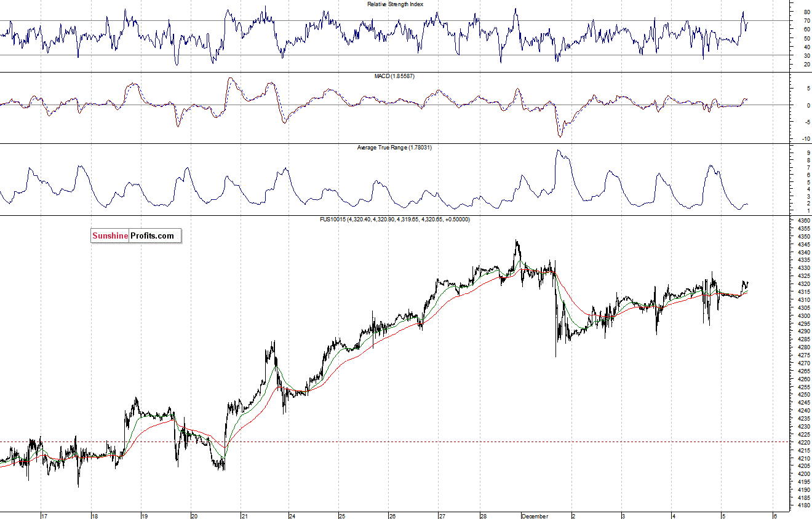
Task: Click the 7 label on Average True Range axis
Action: coord(808,168)
